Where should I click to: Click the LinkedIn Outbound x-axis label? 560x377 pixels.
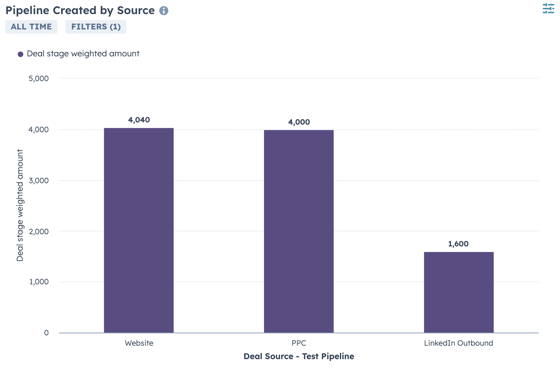(x=459, y=343)
